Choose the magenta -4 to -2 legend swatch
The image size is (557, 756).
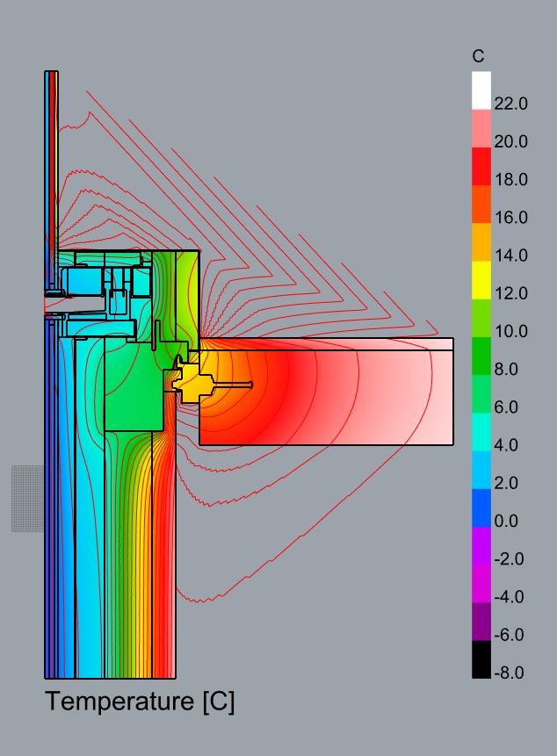(481, 583)
